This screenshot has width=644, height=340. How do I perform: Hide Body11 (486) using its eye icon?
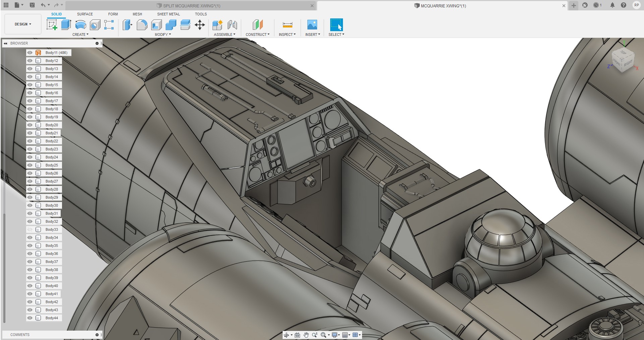30,53
